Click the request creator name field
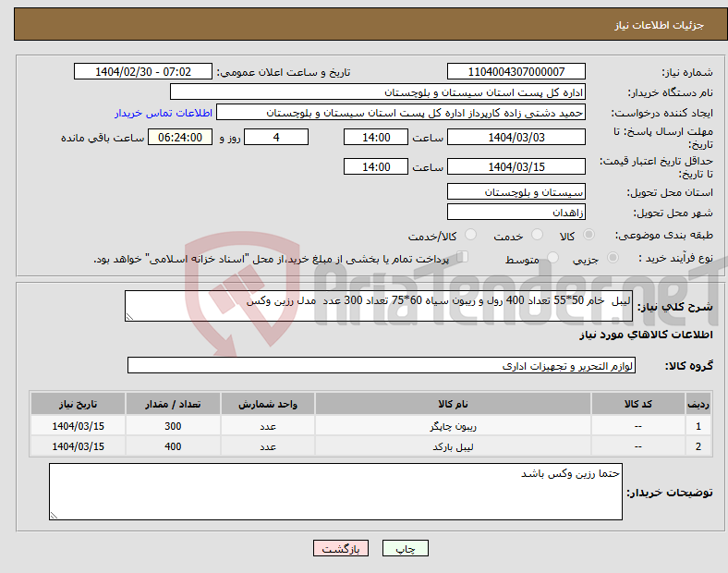This screenshot has width=728, height=573. click(401, 113)
